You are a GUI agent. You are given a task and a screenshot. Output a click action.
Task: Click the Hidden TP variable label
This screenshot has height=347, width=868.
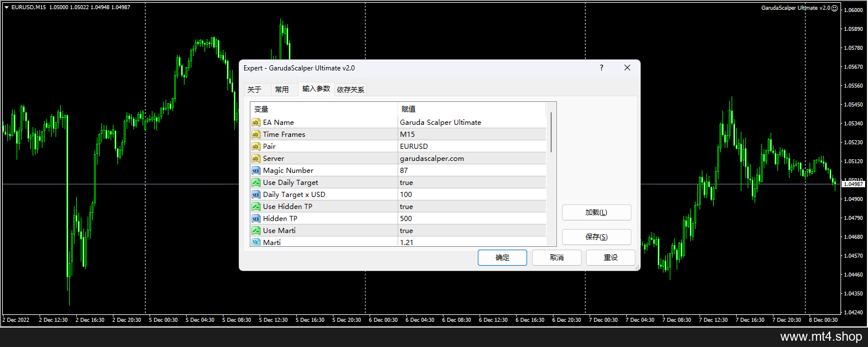(x=280, y=219)
